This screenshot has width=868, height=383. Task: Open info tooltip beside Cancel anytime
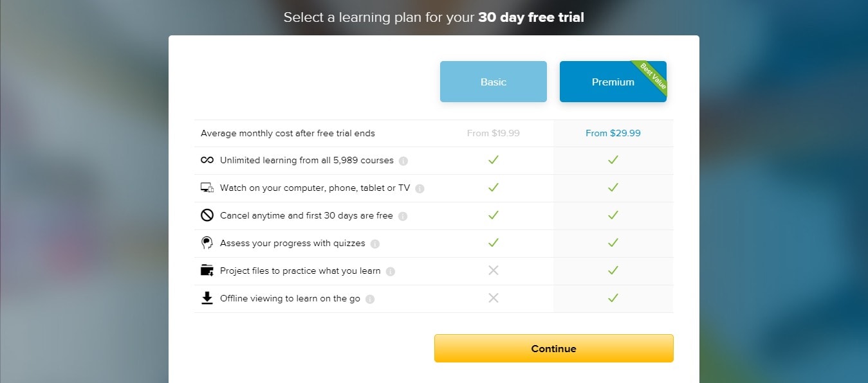[403, 217]
